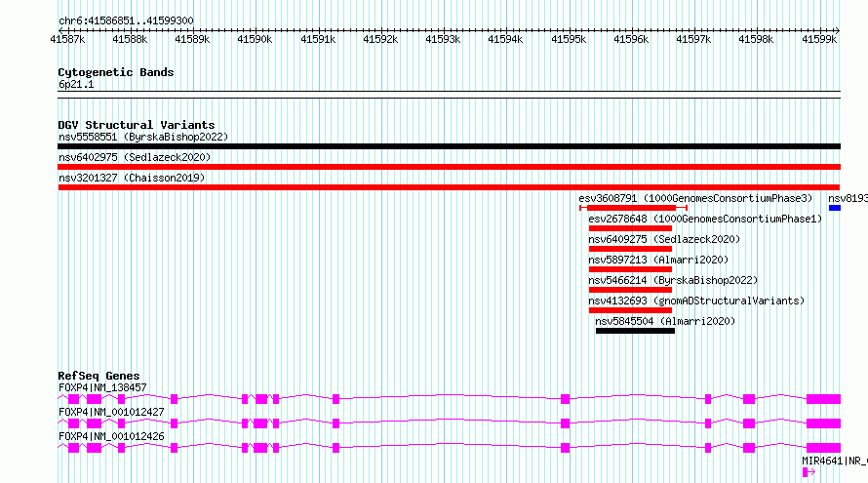Open esv2678648 (1000GenomesConsortiumPhase1) label

tap(705, 219)
